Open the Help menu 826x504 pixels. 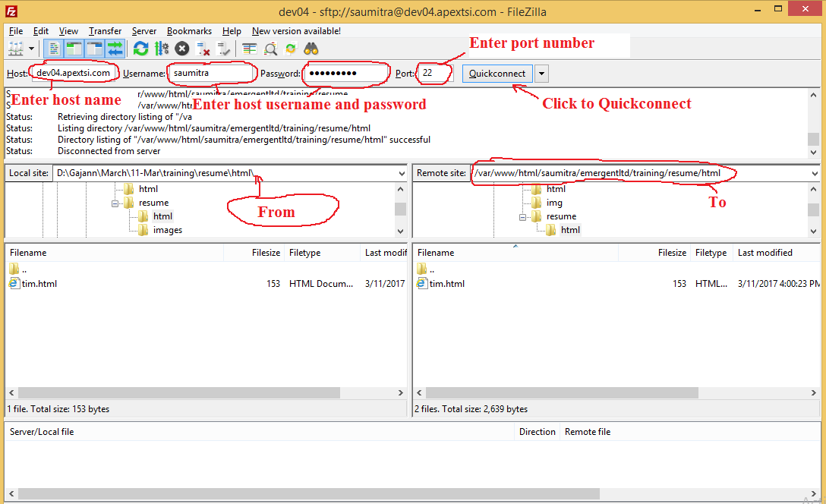[x=232, y=31]
